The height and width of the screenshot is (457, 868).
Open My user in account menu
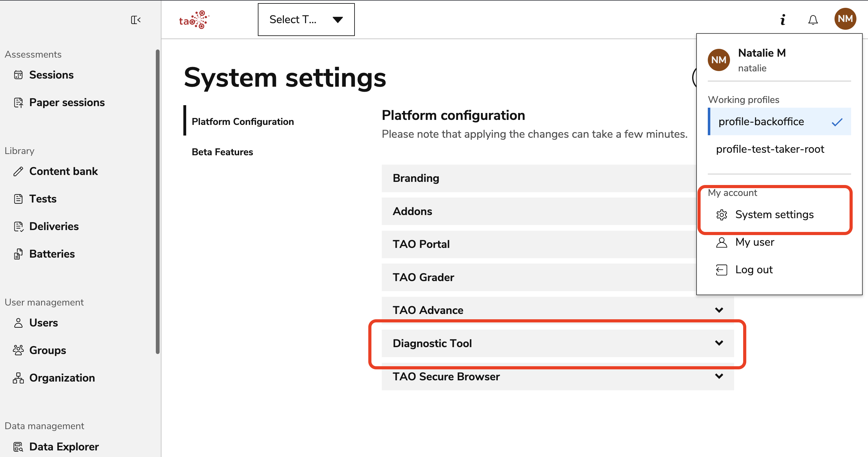(754, 242)
